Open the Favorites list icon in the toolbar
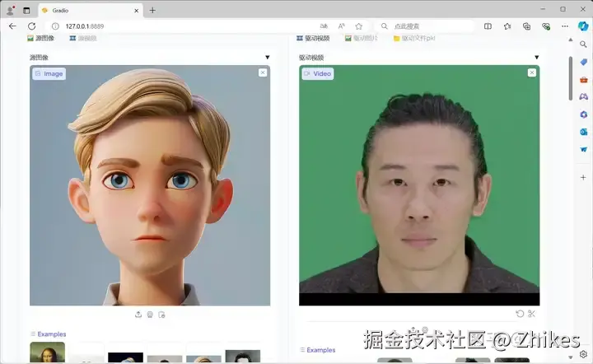The image size is (593, 364). pos(507,26)
